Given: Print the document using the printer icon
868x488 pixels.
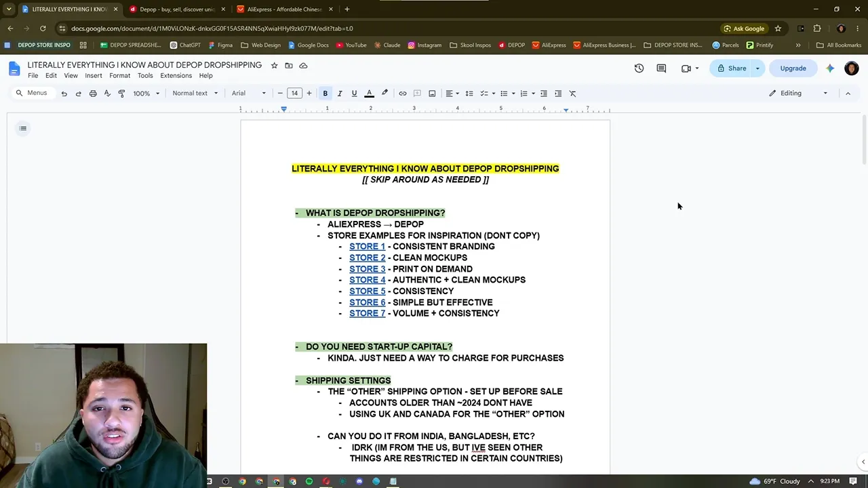Looking at the screenshot, I should pos(93,94).
